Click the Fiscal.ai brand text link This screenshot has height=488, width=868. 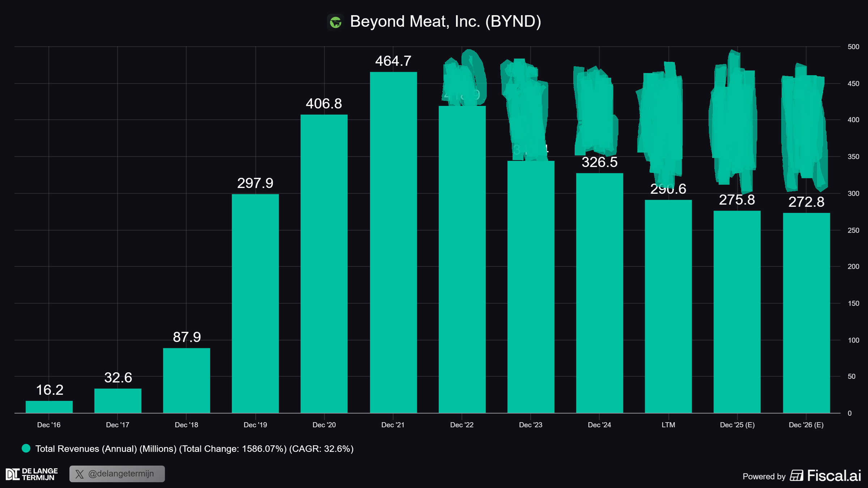(834, 475)
